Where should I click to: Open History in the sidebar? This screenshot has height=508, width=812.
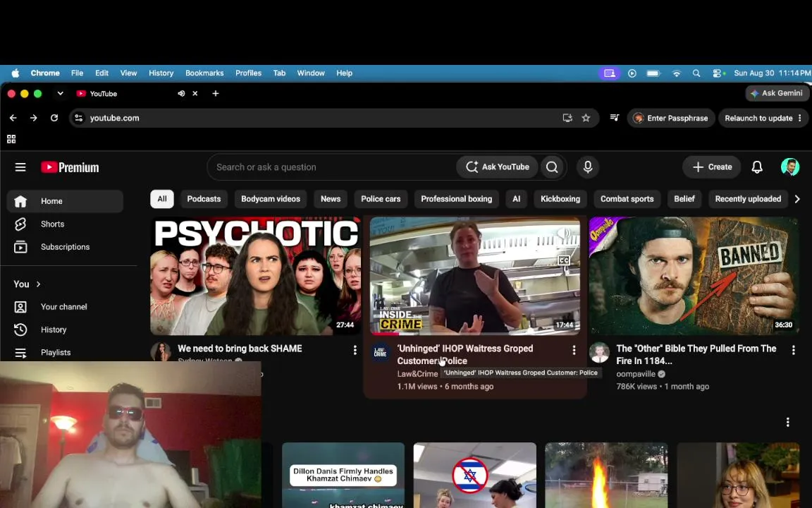click(x=65, y=329)
